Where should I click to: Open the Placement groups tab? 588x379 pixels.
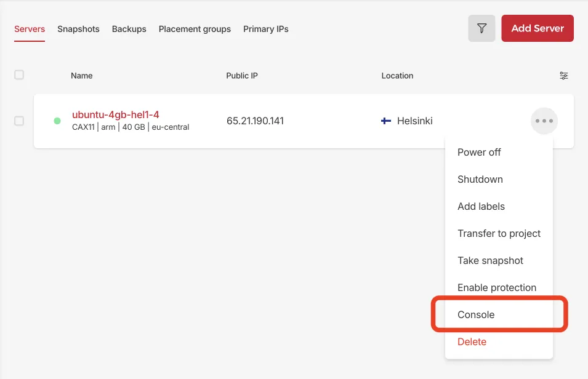click(195, 29)
